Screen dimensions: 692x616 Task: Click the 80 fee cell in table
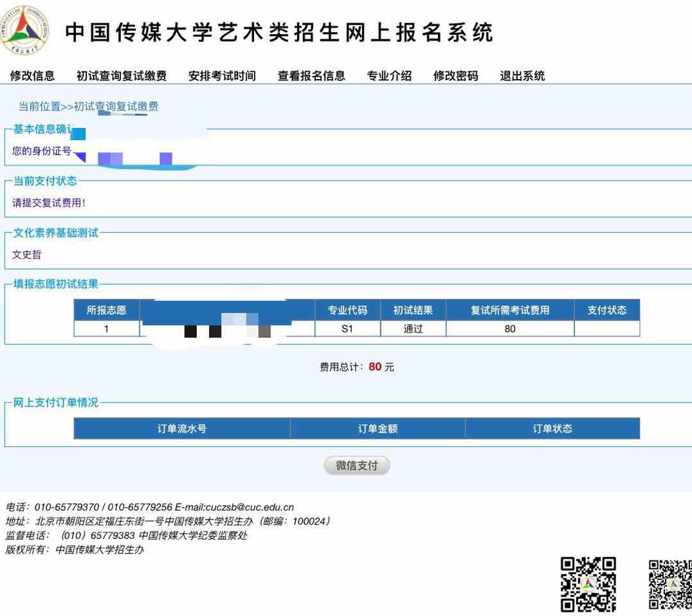(510, 329)
